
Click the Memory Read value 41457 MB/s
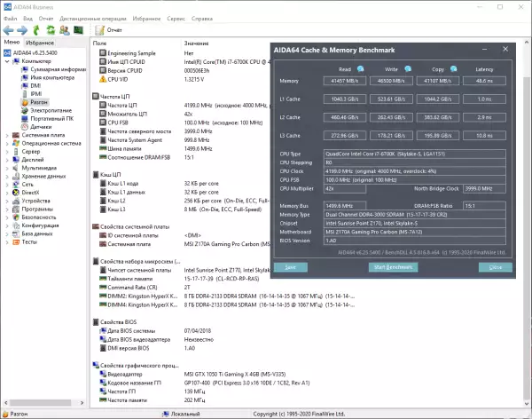click(x=345, y=81)
